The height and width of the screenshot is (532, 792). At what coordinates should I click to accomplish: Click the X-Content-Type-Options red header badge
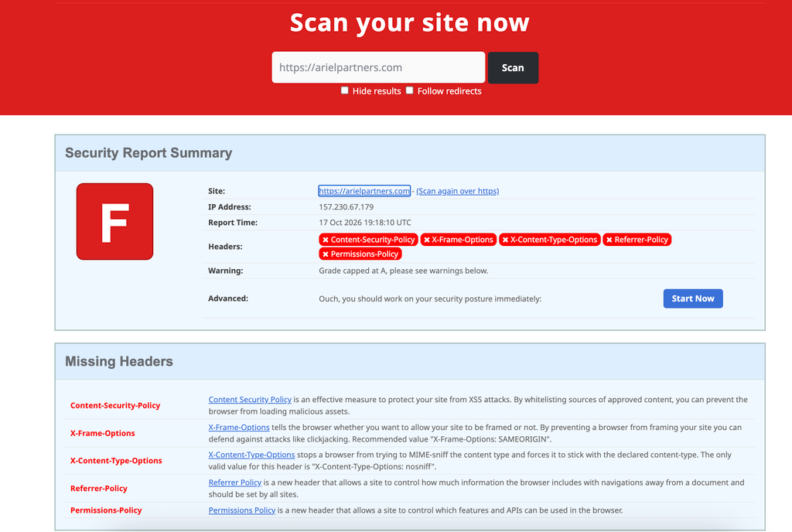550,240
